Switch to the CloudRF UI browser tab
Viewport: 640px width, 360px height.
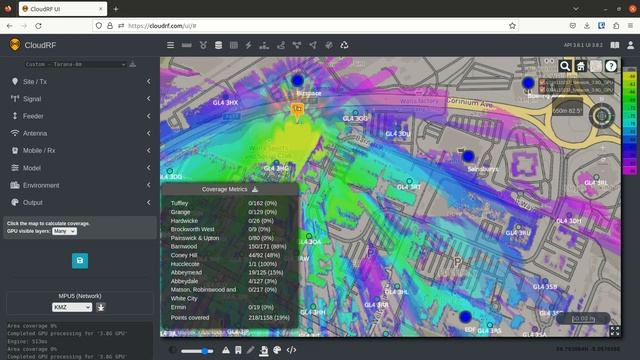point(63,9)
